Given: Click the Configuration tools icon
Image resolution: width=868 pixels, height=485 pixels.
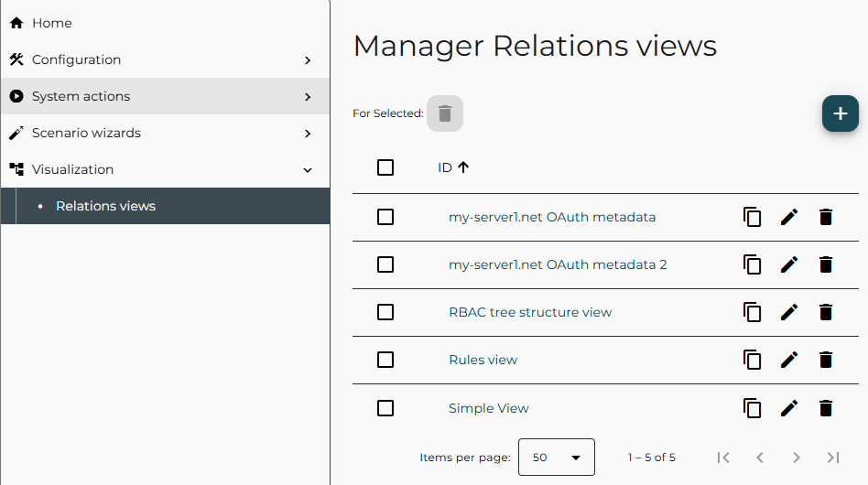Looking at the screenshot, I should 16,59.
